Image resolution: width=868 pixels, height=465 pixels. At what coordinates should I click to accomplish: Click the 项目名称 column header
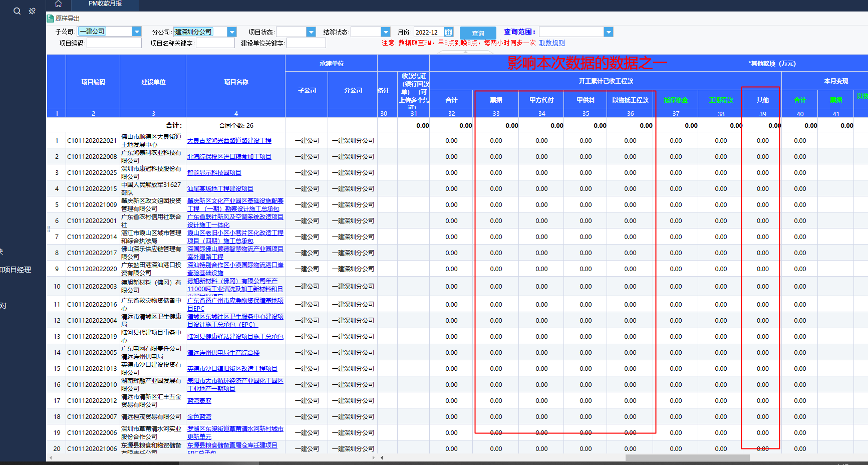[236, 82]
